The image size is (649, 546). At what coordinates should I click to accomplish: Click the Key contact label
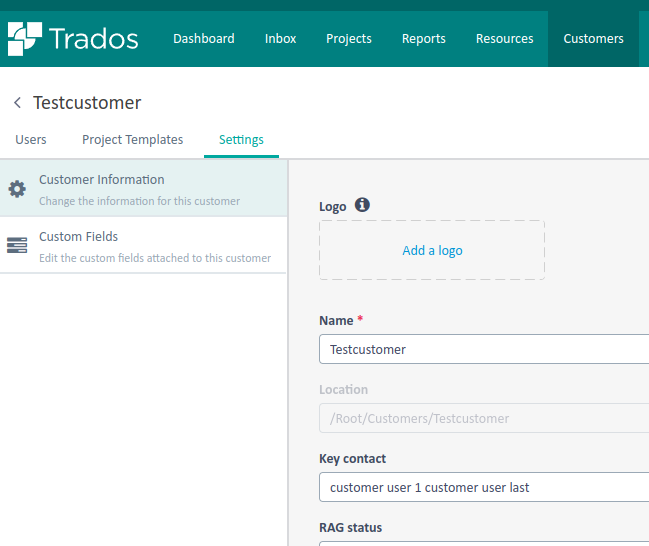pyautogui.click(x=352, y=459)
